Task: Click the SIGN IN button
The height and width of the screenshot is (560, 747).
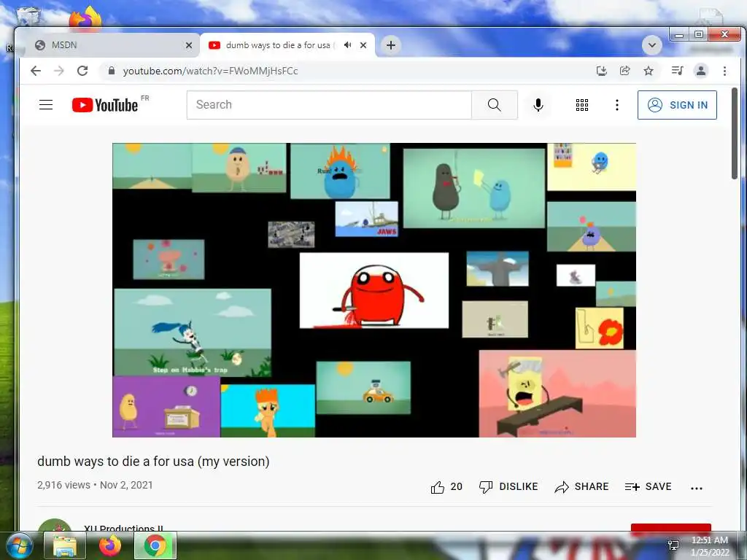Action: coord(677,105)
